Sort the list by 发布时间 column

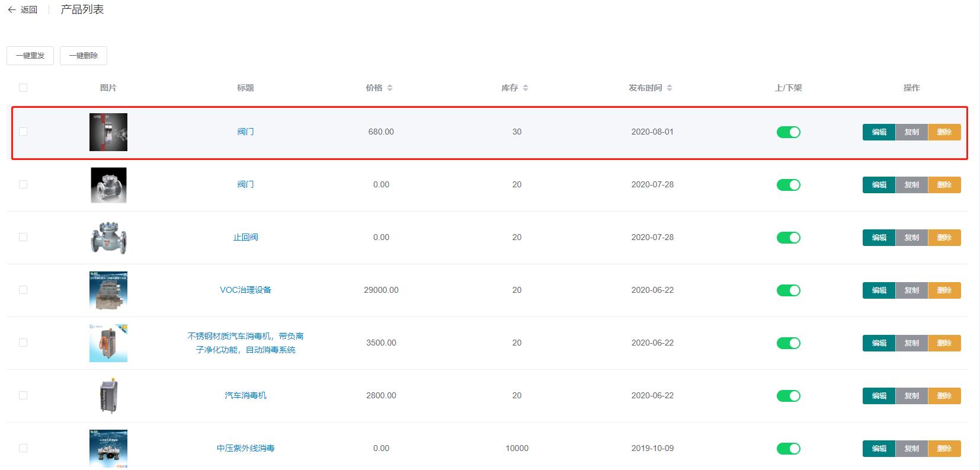point(669,88)
